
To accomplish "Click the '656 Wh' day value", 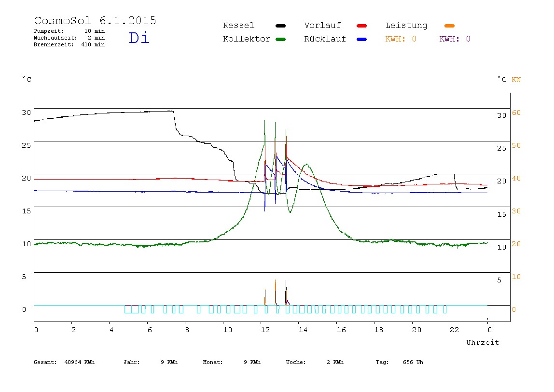I will pyautogui.click(x=413, y=362).
